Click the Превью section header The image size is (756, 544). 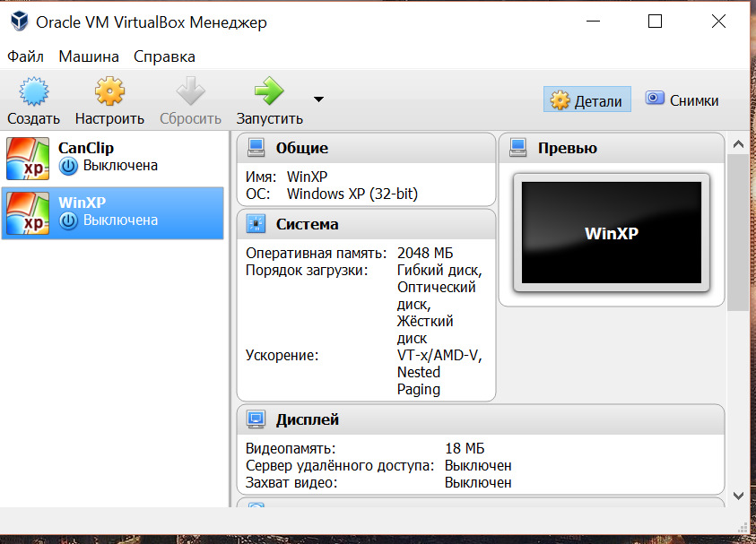coord(612,148)
